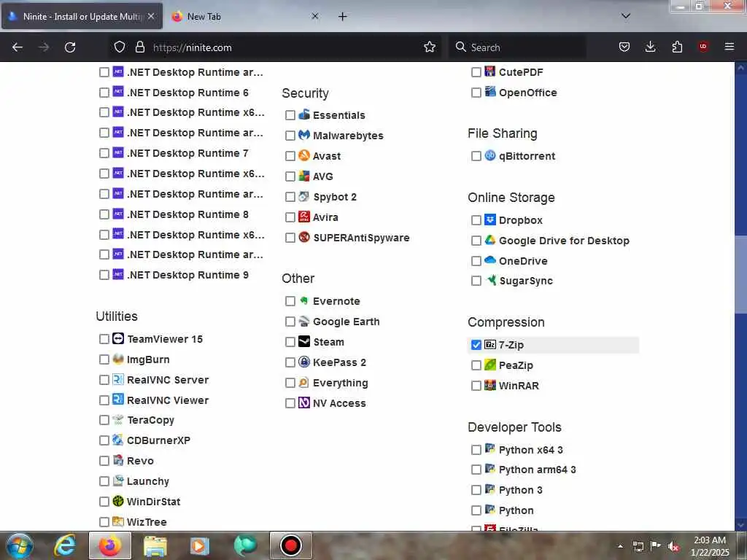Open Windows Media Player from taskbar
This screenshot has height=560, width=747.
point(200,545)
